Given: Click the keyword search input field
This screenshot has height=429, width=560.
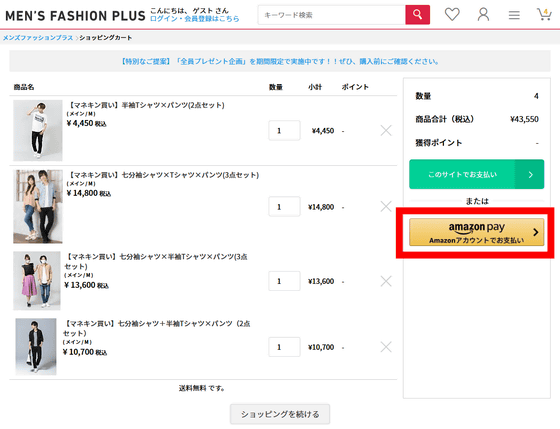Looking at the screenshot, I should coord(331,15).
